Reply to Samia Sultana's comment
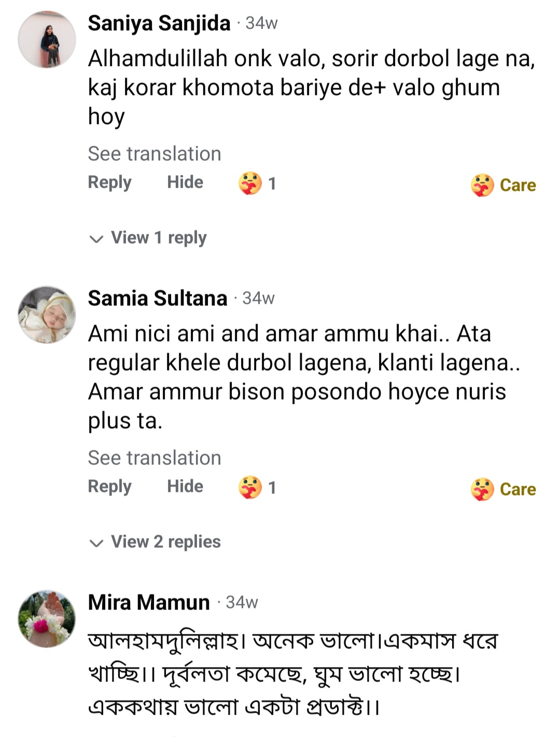The image size is (560, 737). pyautogui.click(x=109, y=487)
